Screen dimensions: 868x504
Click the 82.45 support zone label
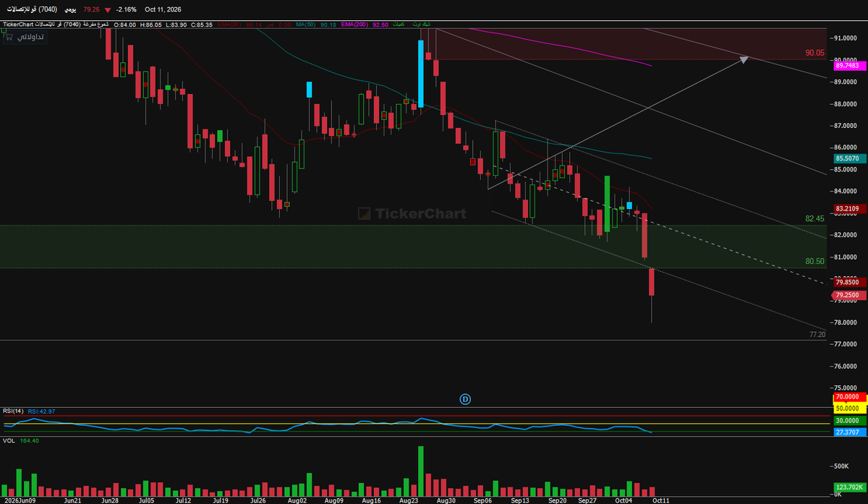[814, 218]
